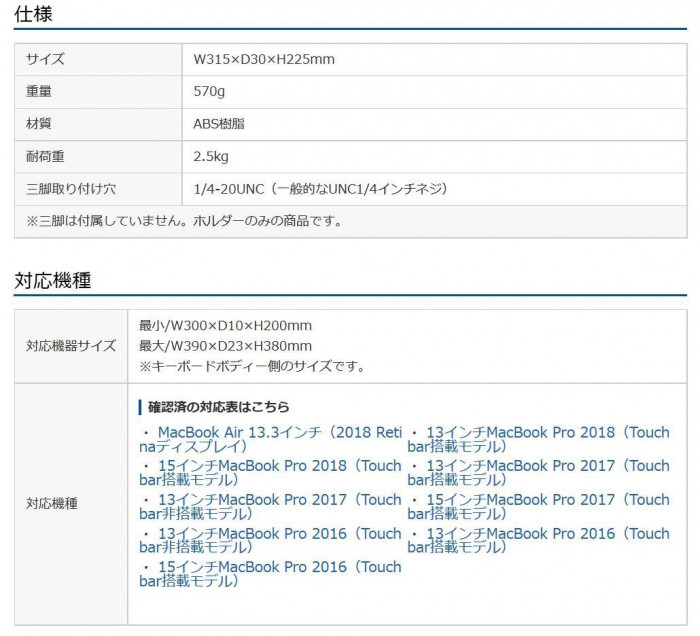
Task: Select the 2.5kg load capacity value
Action: pyautogui.click(x=211, y=156)
